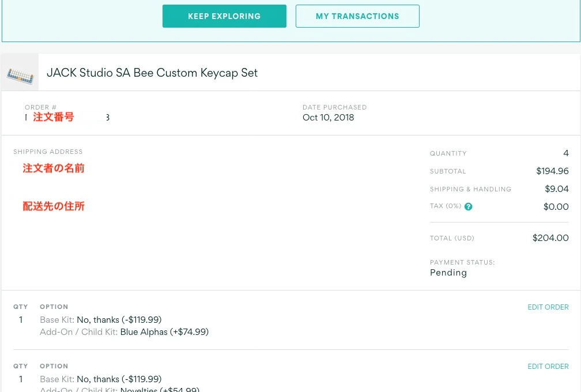Click the KEEP EXPLORING button
The width and height of the screenshot is (581, 392).
click(224, 16)
